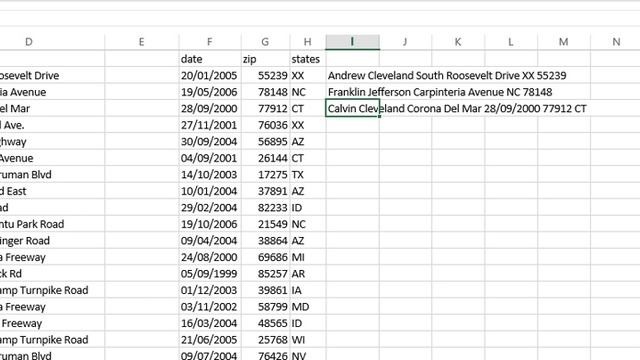Select column J header
The width and height of the screenshot is (640, 360).
coord(405,42)
